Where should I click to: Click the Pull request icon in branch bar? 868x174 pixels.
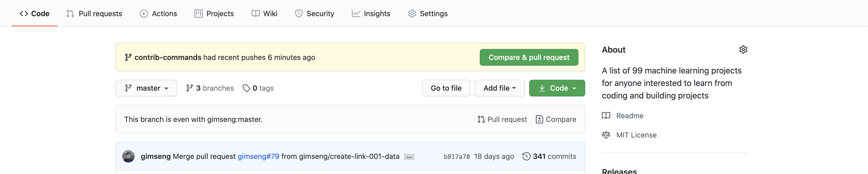481,119
